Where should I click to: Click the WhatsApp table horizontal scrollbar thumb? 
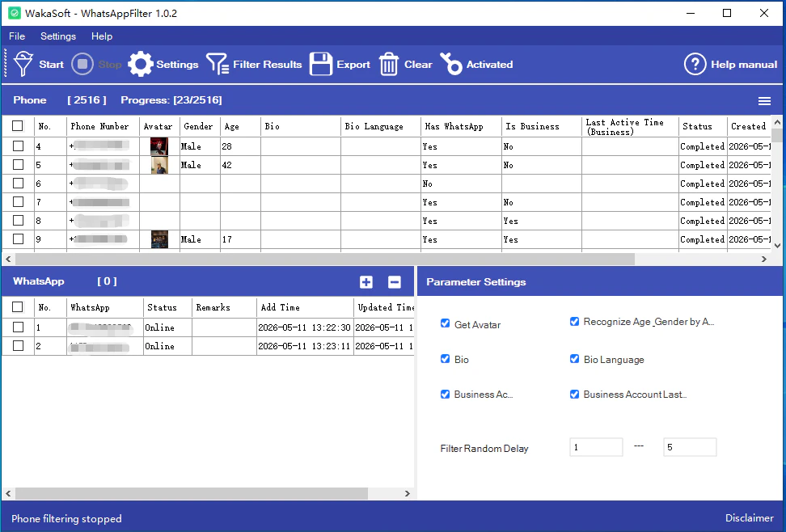click(x=192, y=494)
